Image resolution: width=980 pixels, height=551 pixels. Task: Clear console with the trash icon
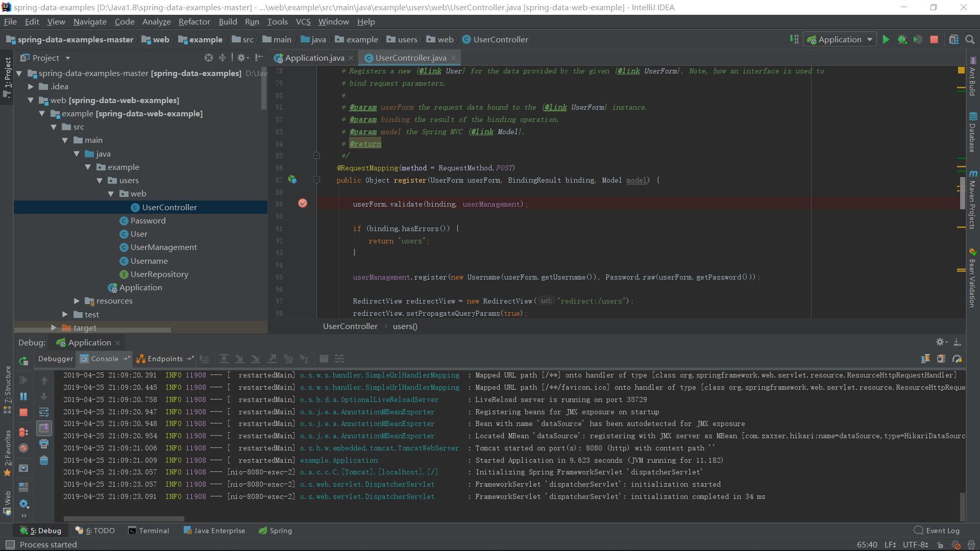tap(44, 460)
